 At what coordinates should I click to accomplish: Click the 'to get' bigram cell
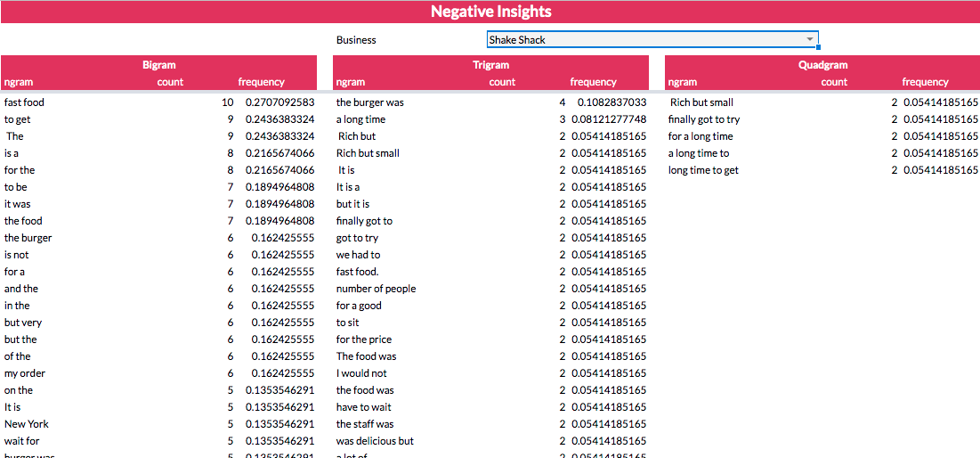(x=18, y=119)
